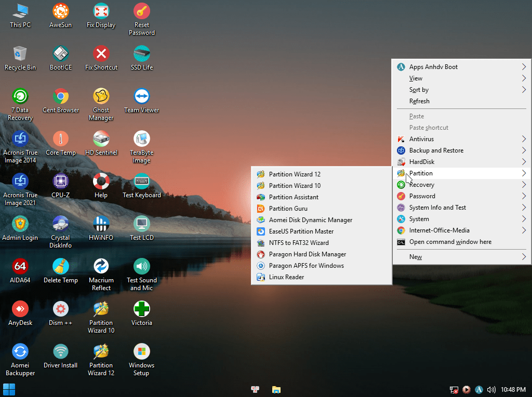Launch NTFS to FAT32 Wizard
Viewport: 532px width, 397px height.
pyautogui.click(x=322, y=243)
